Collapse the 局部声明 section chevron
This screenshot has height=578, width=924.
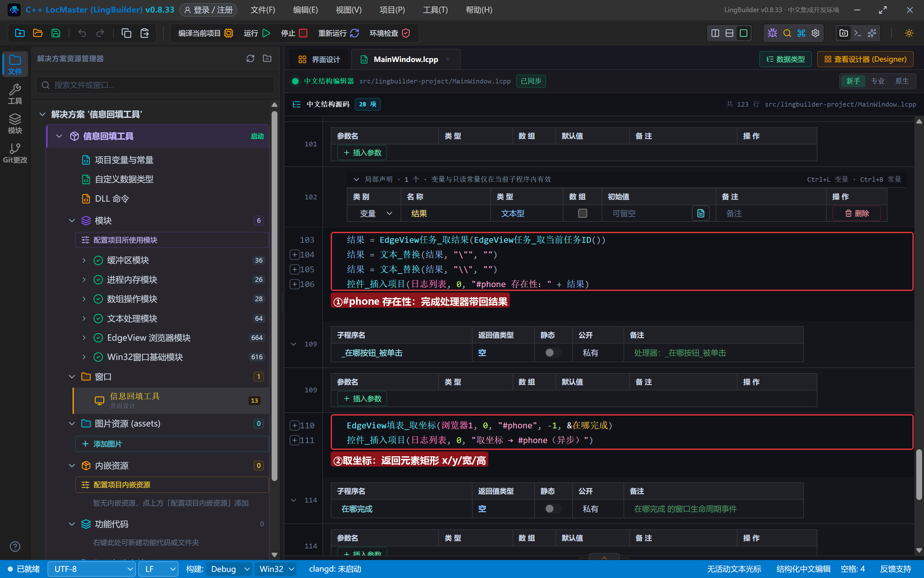point(356,179)
